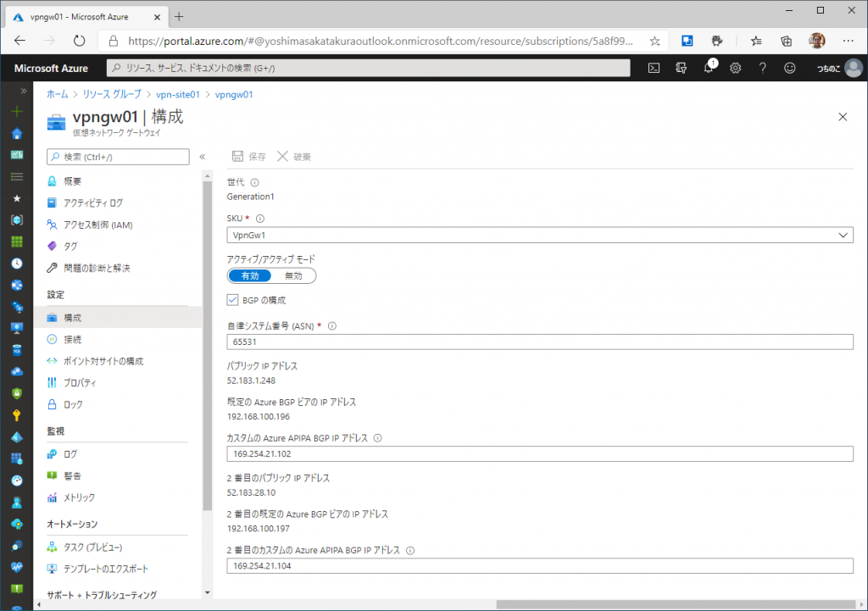The image size is (868, 611).
Task: Reload the page in the browser
Action: [x=79, y=41]
